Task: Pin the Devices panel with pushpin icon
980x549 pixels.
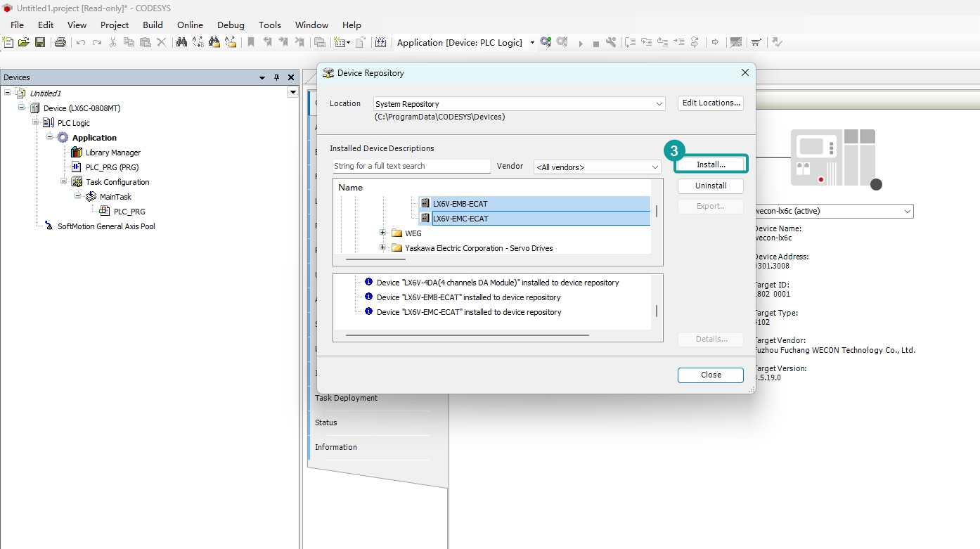Action: [276, 77]
